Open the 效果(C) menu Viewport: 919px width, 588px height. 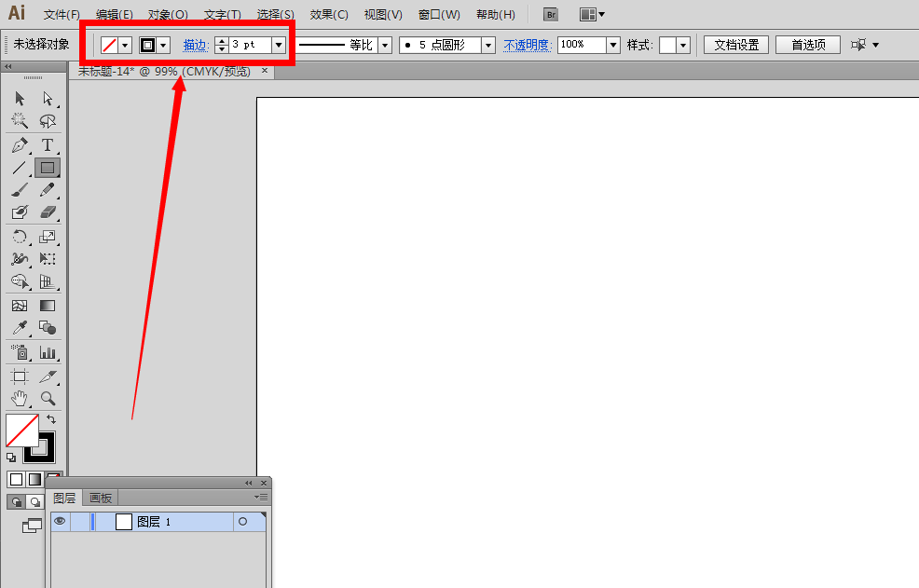(x=329, y=15)
